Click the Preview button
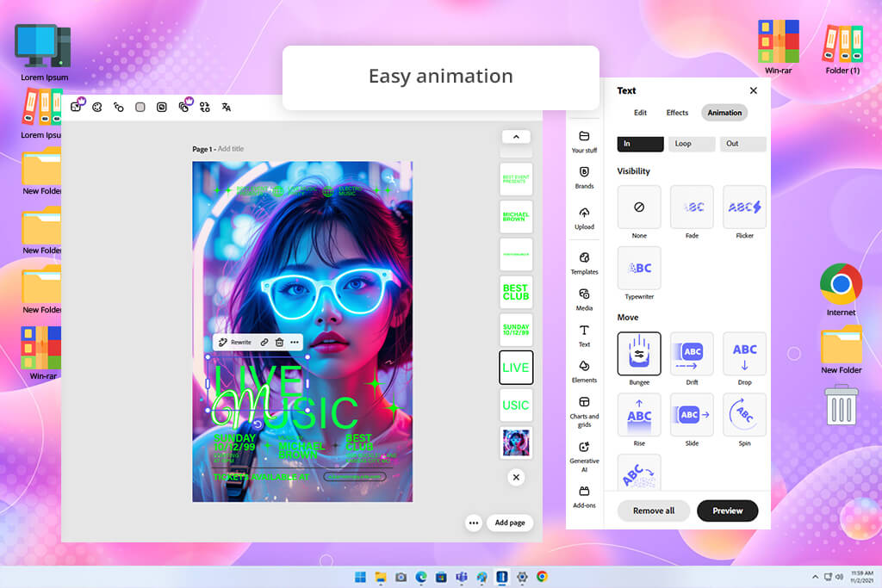Image resolution: width=882 pixels, height=588 pixels. coord(727,511)
